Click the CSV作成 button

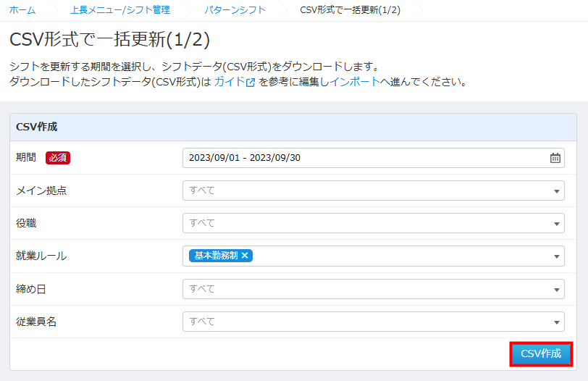tap(541, 354)
